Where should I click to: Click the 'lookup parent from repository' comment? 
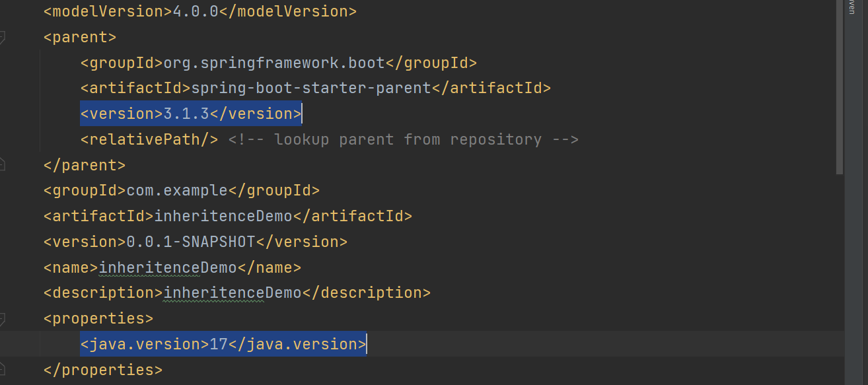tap(404, 139)
